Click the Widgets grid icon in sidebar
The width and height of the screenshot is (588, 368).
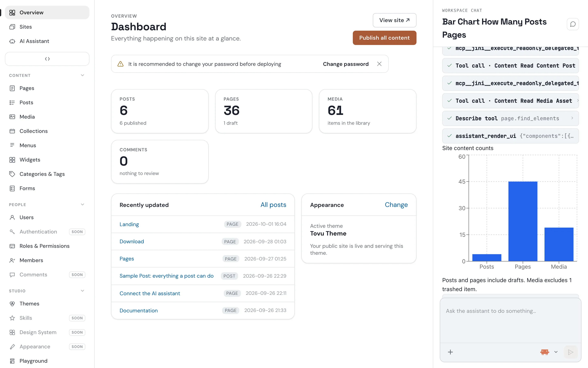click(12, 160)
